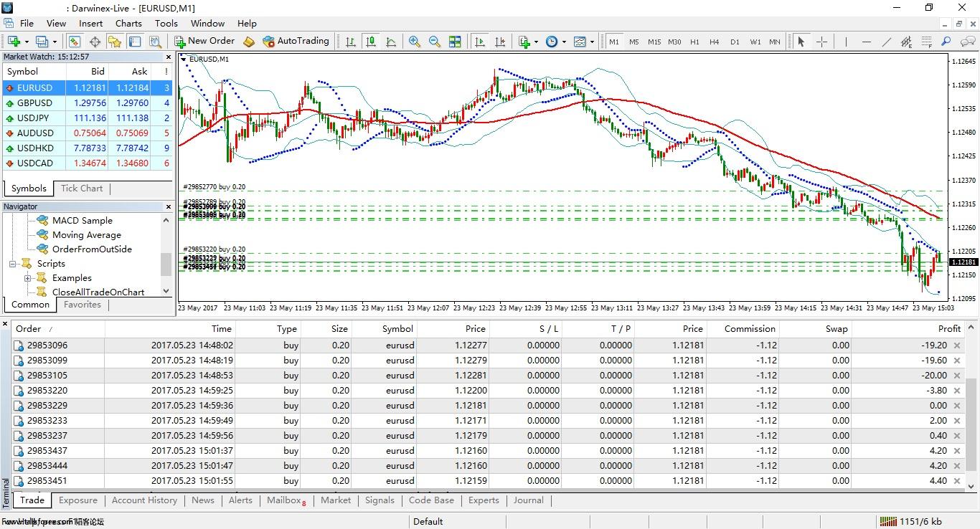Toggle the Market Watch window icon

tap(74, 42)
